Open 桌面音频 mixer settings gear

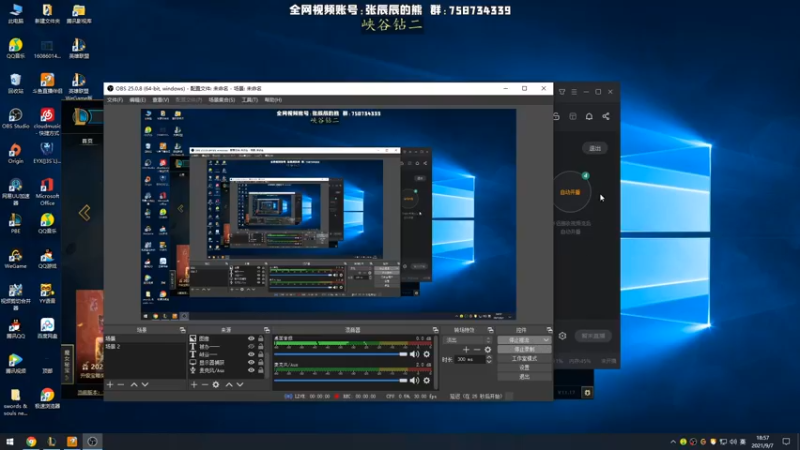[x=427, y=354]
